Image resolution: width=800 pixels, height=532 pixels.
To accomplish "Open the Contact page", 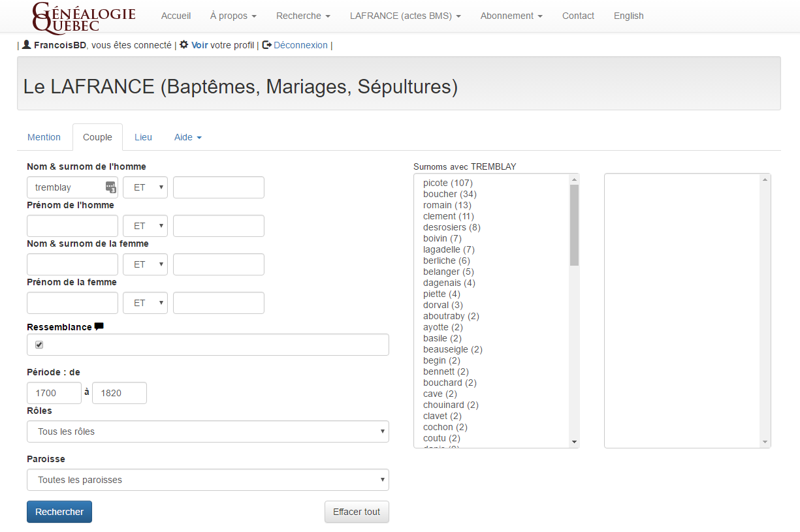I will coord(578,16).
